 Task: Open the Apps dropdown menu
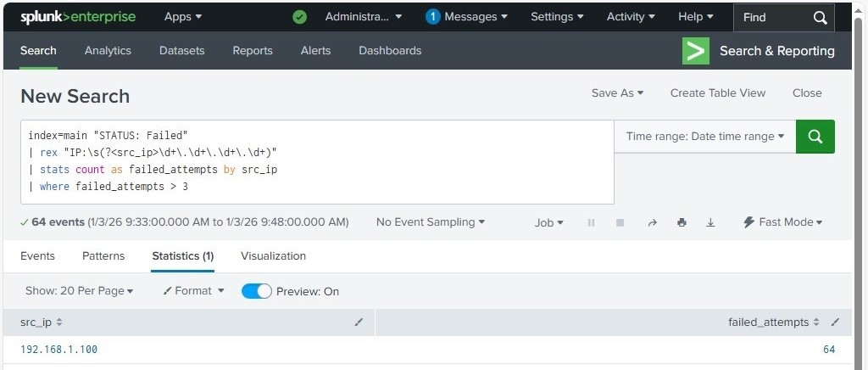click(183, 17)
